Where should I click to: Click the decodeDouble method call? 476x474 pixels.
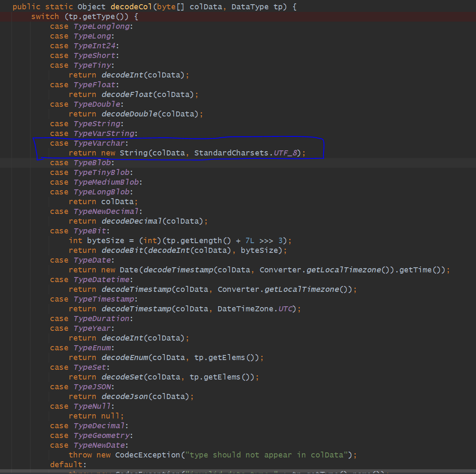(129, 114)
